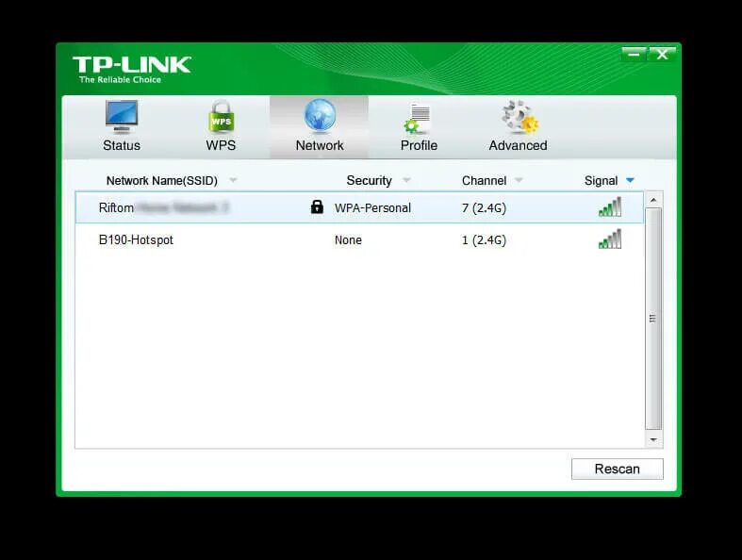The height and width of the screenshot is (560, 742).
Task: Select the B190-Hotspot network name
Action: point(136,240)
